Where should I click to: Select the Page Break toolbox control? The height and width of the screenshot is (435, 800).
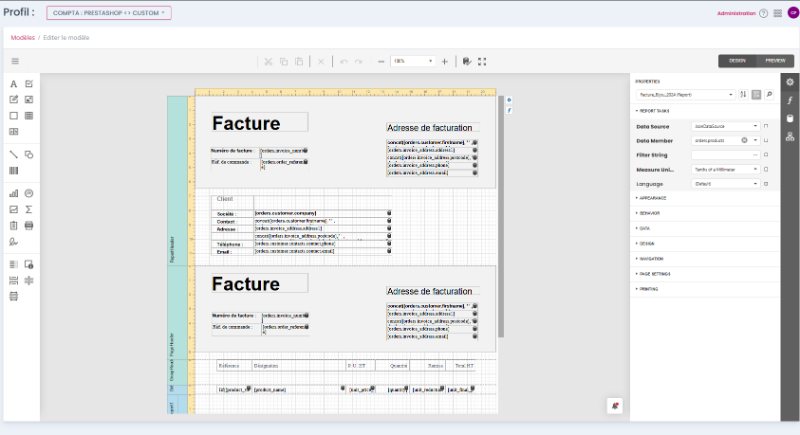tap(14, 280)
